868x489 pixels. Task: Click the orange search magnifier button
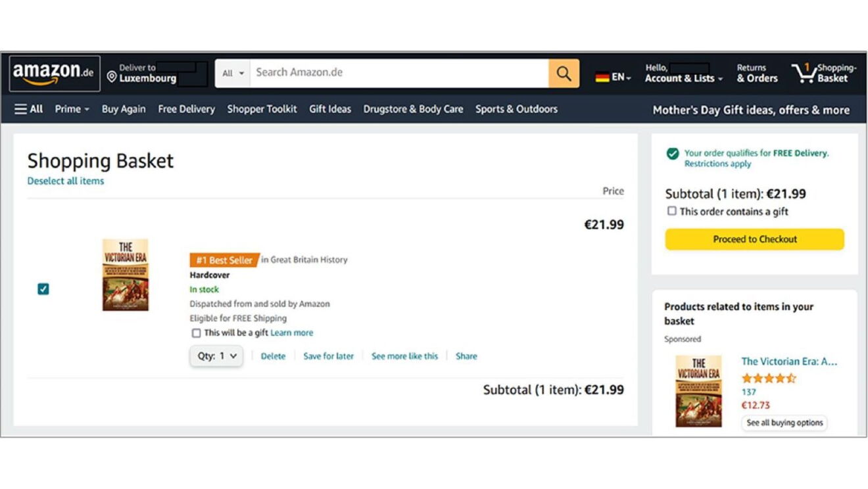[564, 73]
